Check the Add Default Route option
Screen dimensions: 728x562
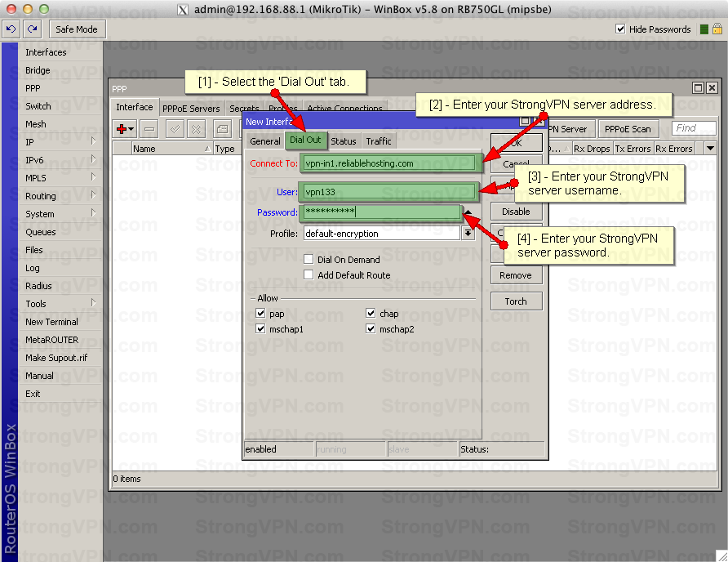click(x=309, y=275)
